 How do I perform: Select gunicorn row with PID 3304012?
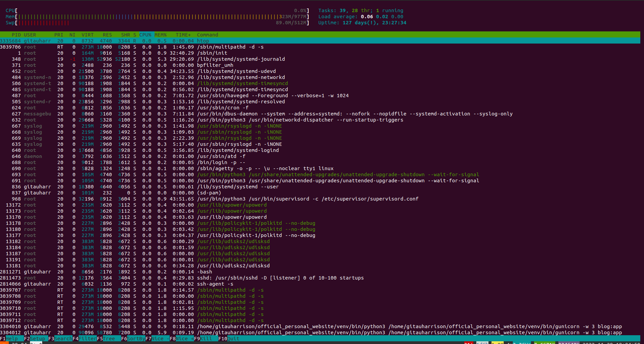coord(320,333)
